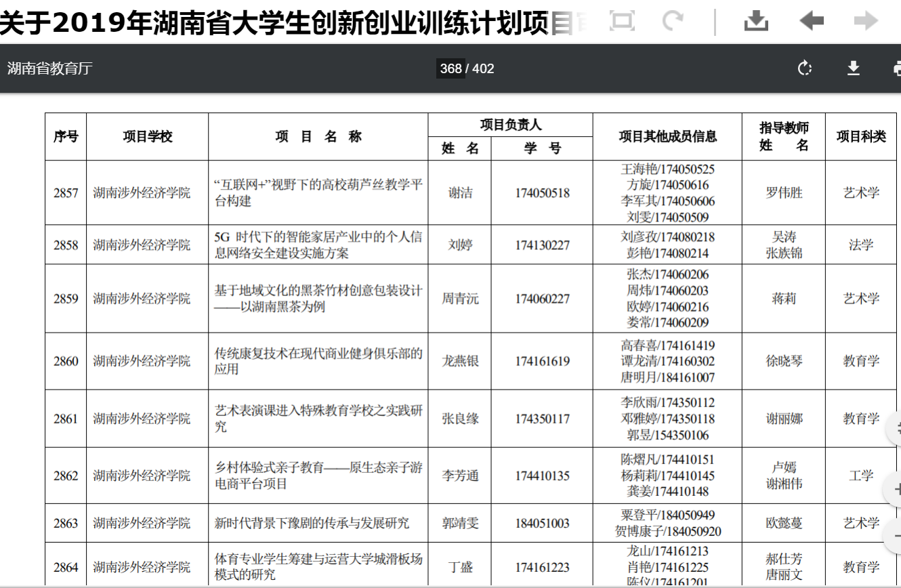Rotate the PDF using the dark toolbar icon
Viewport: 901px width, 588px height.
pos(805,68)
